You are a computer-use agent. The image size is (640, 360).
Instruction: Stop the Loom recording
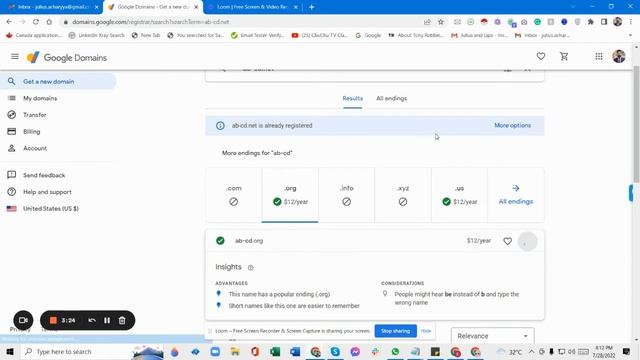tap(53, 320)
